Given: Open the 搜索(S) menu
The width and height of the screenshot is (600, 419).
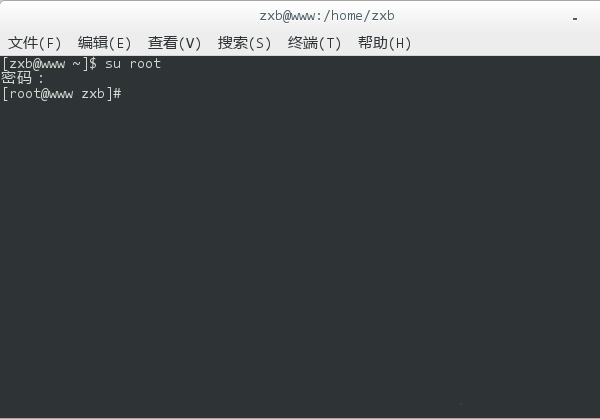Looking at the screenshot, I should 245,43.
